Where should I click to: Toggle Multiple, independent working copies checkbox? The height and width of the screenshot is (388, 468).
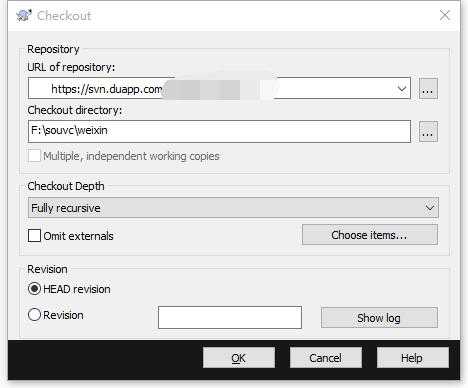[x=34, y=156]
